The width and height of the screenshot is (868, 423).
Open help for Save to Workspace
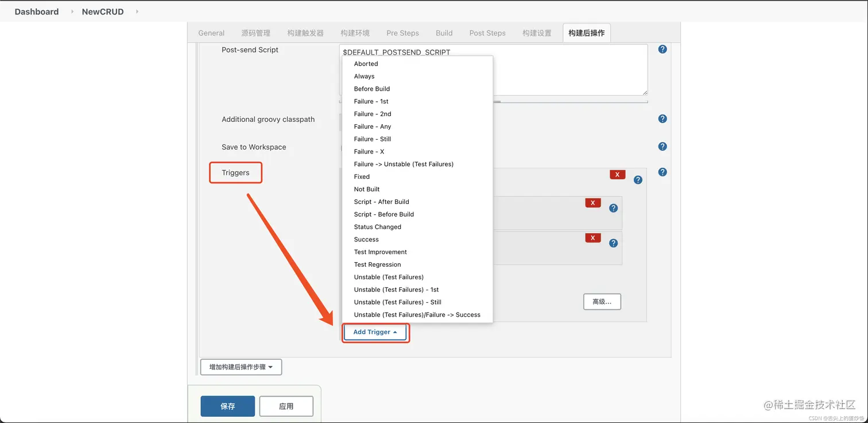coord(662,147)
